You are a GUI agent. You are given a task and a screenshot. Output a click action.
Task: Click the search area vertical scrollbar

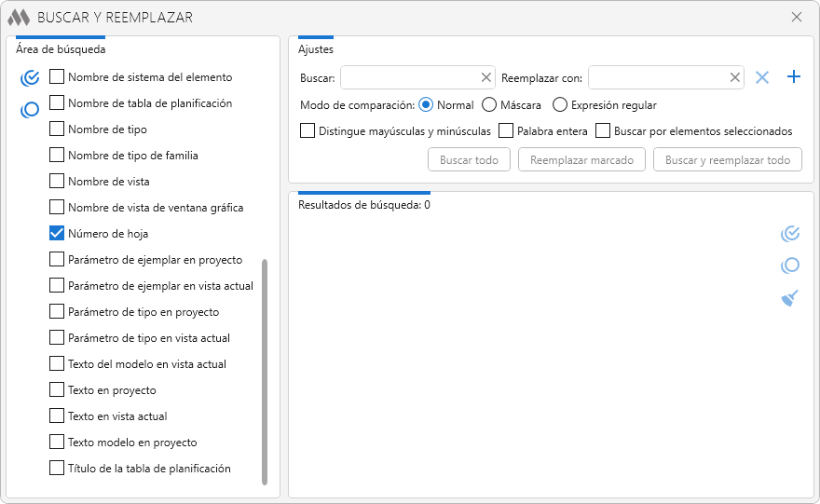point(265,373)
